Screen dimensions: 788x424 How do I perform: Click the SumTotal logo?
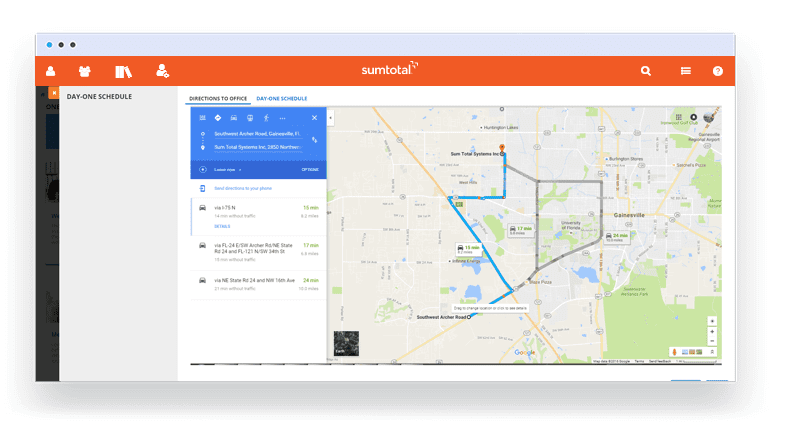(x=389, y=69)
